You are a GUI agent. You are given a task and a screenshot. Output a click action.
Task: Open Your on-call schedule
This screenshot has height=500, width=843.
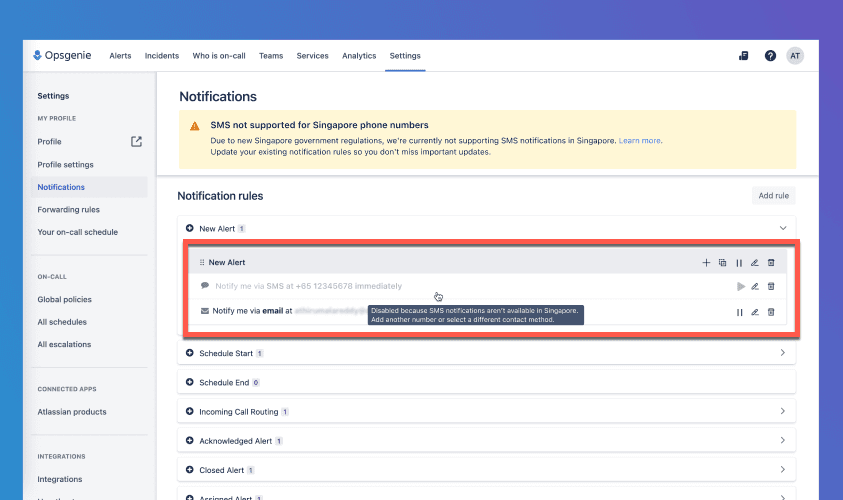(77, 232)
